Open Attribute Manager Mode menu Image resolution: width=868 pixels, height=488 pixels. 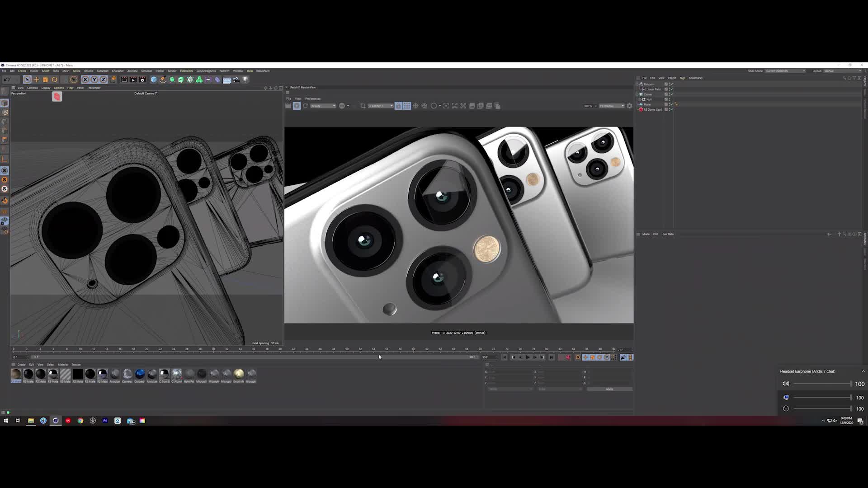click(x=646, y=234)
